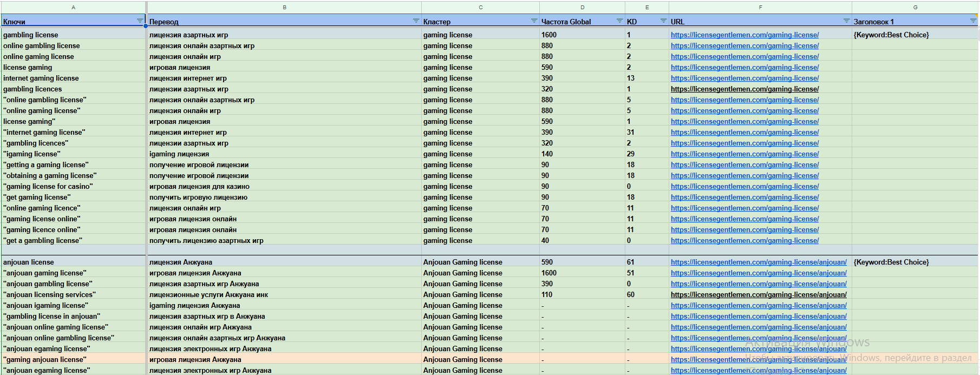980x375 pixels.
Task: Open filter menu for Ключи column
Action: (140, 21)
